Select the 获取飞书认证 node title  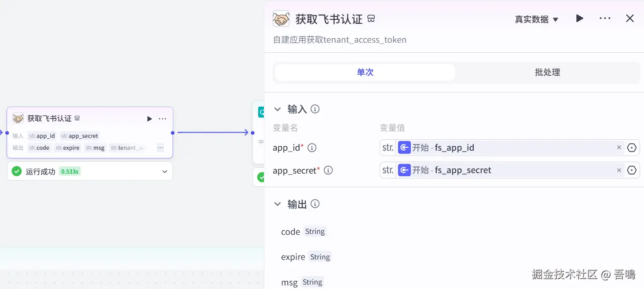tap(49, 118)
